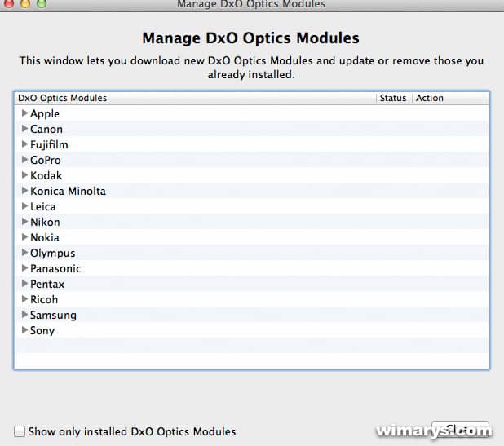
Task: Expand the Canon disclosure triangle
Action: (x=24, y=129)
